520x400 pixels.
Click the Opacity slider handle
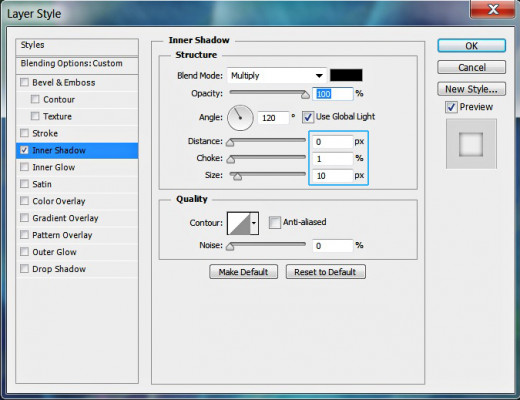[x=305, y=95]
